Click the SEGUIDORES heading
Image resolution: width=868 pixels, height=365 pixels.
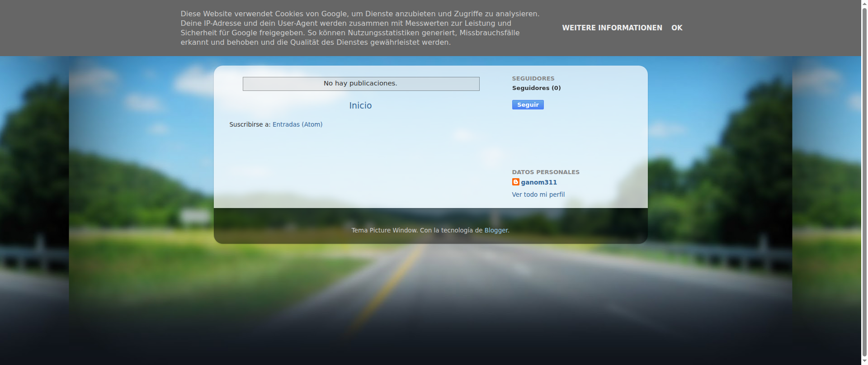click(x=533, y=78)
